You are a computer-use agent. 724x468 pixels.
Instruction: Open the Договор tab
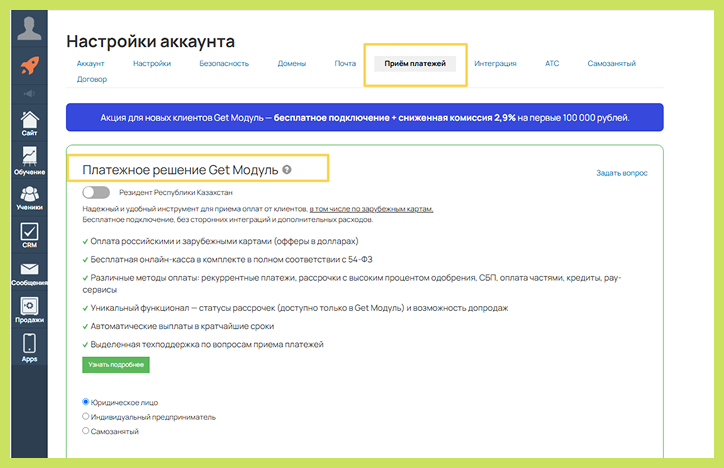91,79
